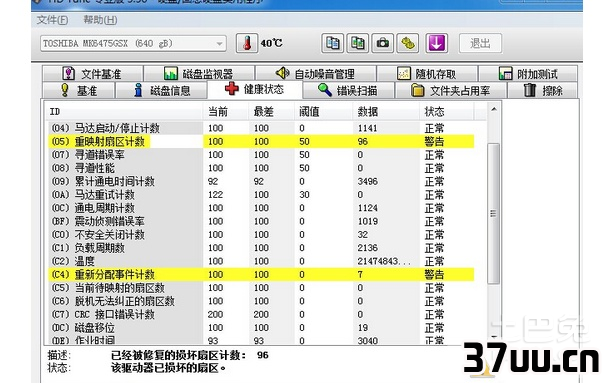Image resolution: width=612 pixels, height=383 pixels.
Task: Click the purple download arrow icon
Action: (436, 43)
